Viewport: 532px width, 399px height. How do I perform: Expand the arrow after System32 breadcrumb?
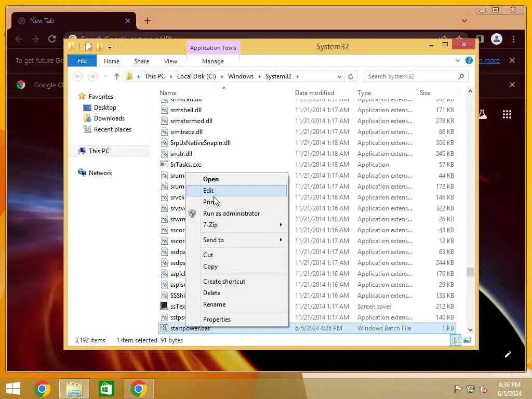tap(298, 76)
